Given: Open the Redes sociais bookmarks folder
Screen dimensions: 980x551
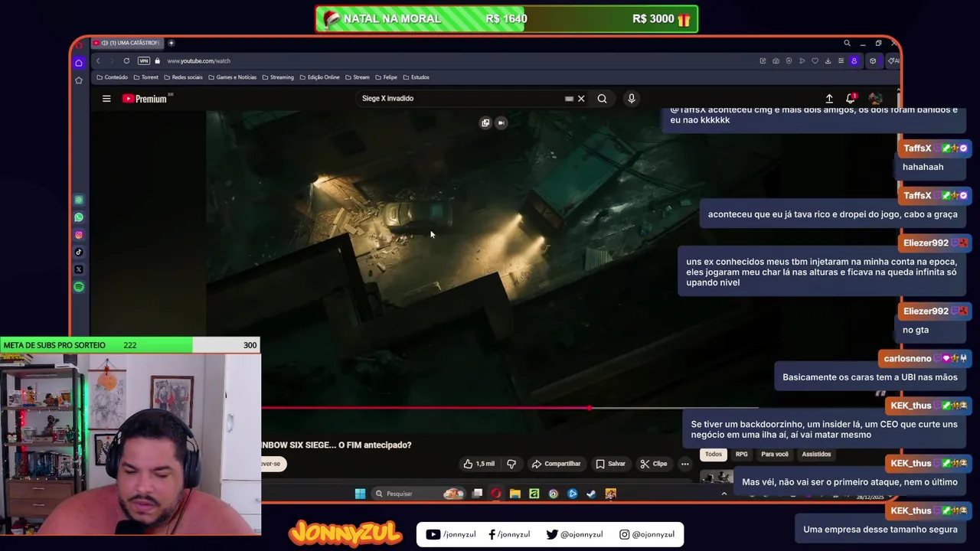Looking at the screenshot, I should [183, 77].
